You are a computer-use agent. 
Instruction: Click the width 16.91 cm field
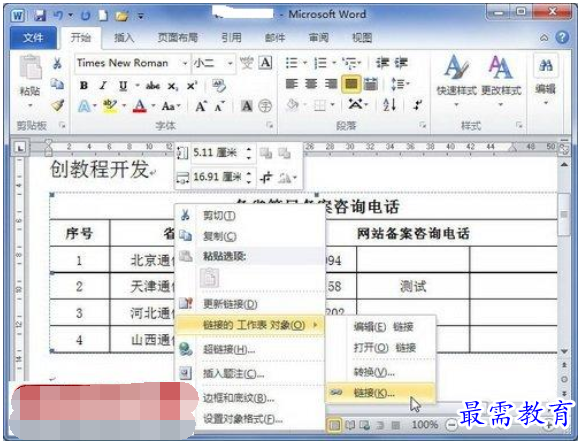coord(218,177)
